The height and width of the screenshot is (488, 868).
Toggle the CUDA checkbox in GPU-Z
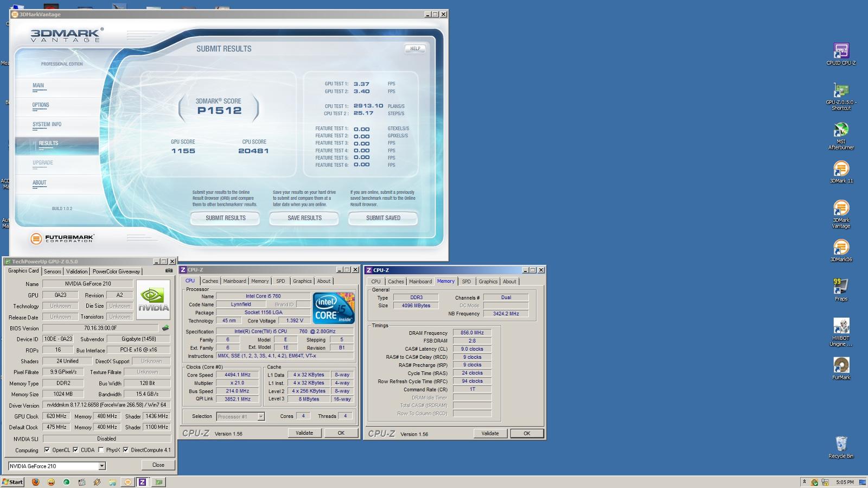pos(75,450)
